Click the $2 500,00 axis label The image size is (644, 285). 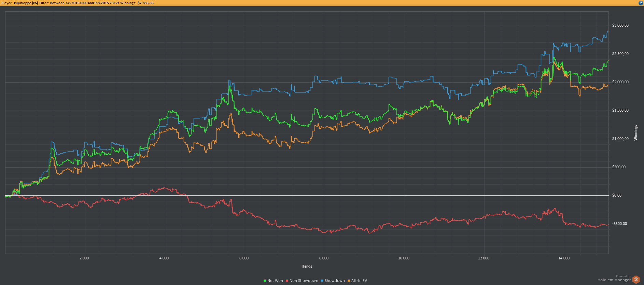620,54
